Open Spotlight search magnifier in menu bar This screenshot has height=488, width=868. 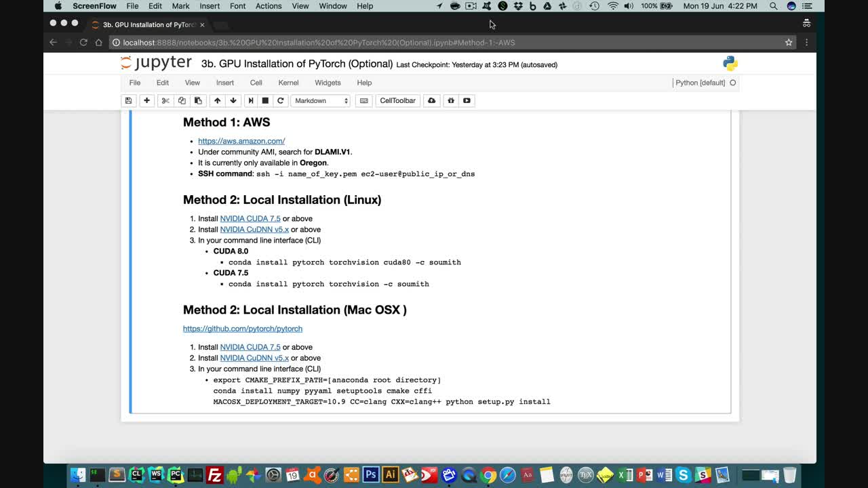(x=773, y=6)
